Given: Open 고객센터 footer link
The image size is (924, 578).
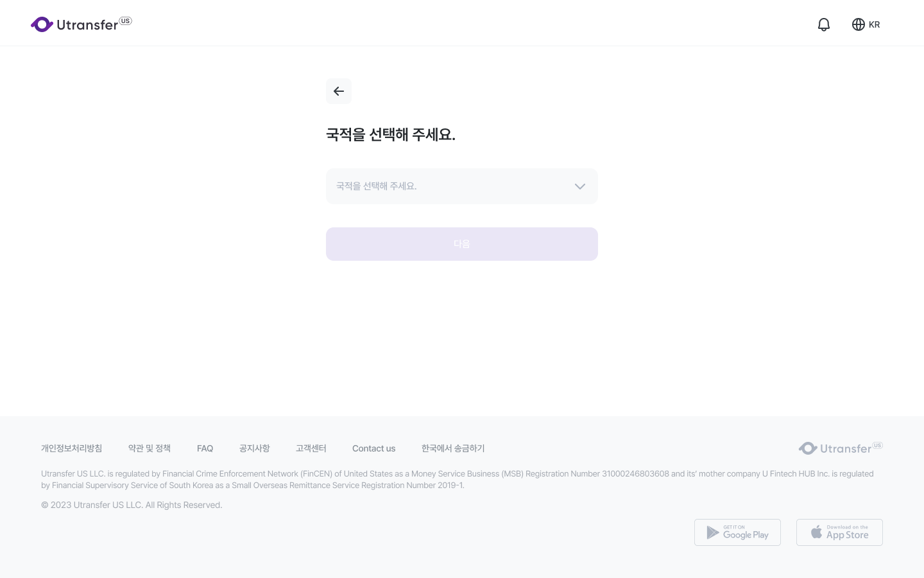Looking at the screenshot, I should (x=311, y=448).
